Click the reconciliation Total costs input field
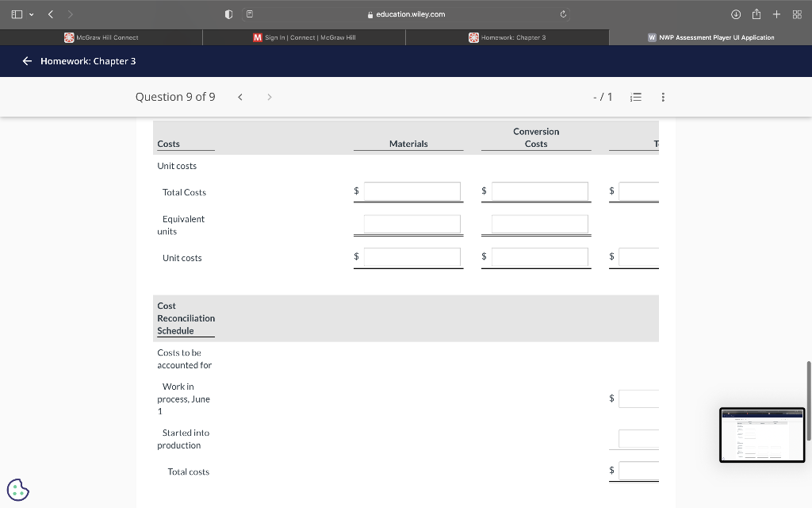 click(x=638, y=471)
